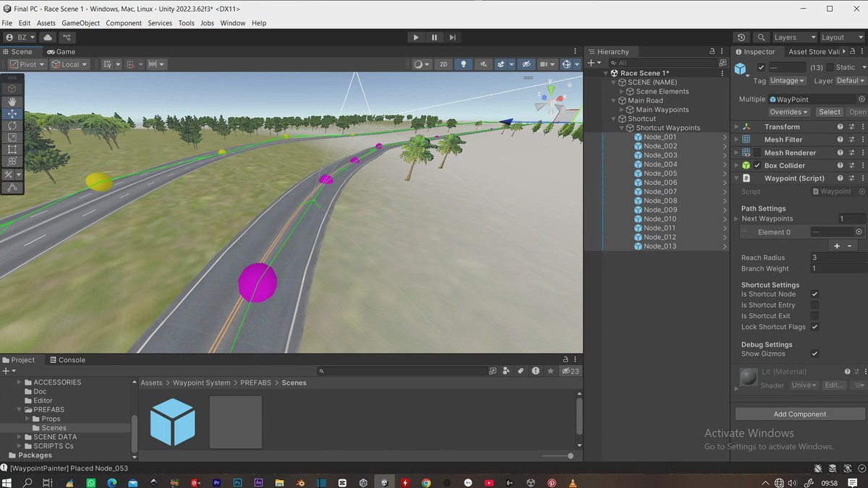
Task: Collapse the Shortcut Waypoints node
Action: (622, 128)
